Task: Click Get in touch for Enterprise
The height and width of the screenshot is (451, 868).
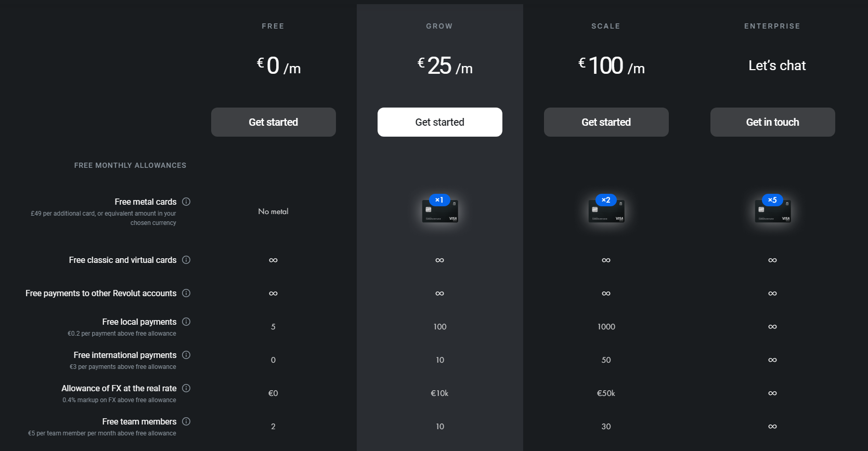Action: pos(772,122)
